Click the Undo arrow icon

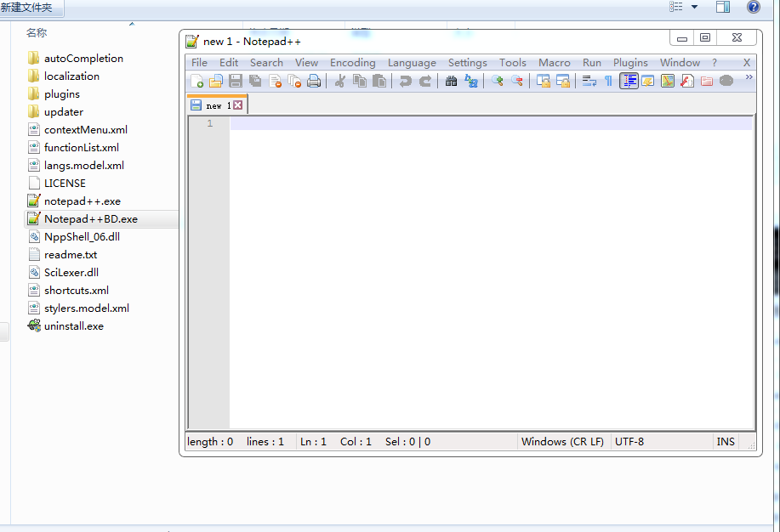tap(406, 81)
